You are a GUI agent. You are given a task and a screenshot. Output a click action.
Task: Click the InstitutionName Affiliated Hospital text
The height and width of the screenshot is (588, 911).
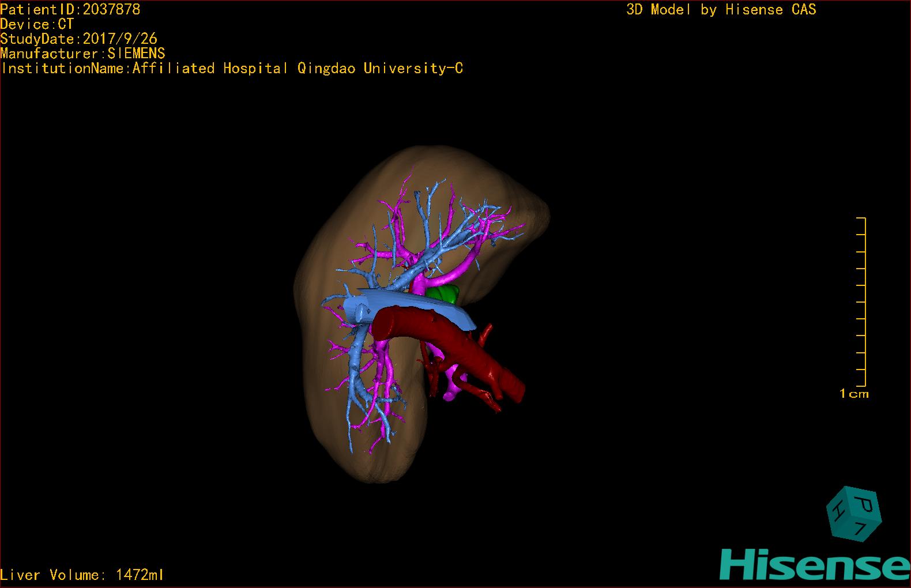[232, 69]
